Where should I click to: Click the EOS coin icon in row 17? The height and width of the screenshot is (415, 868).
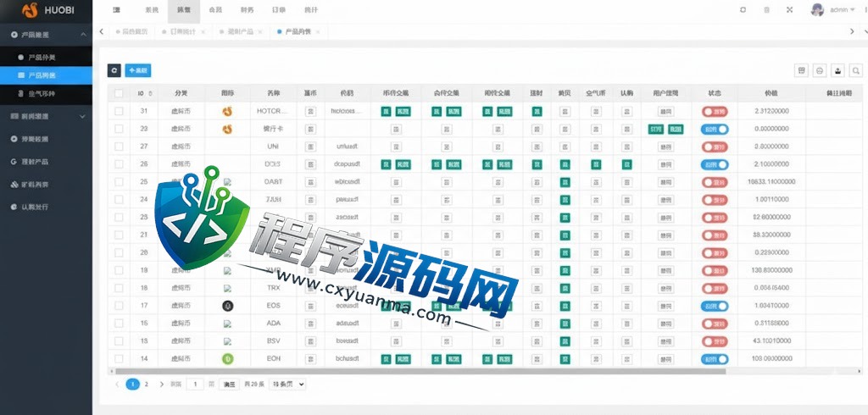click(227, 306)
